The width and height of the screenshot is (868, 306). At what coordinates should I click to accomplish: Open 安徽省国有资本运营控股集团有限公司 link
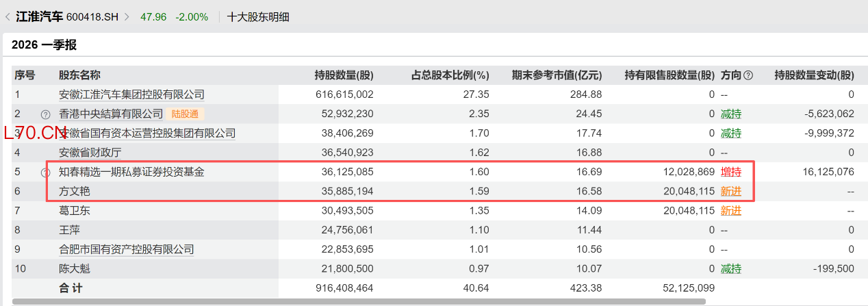[146, 133]
